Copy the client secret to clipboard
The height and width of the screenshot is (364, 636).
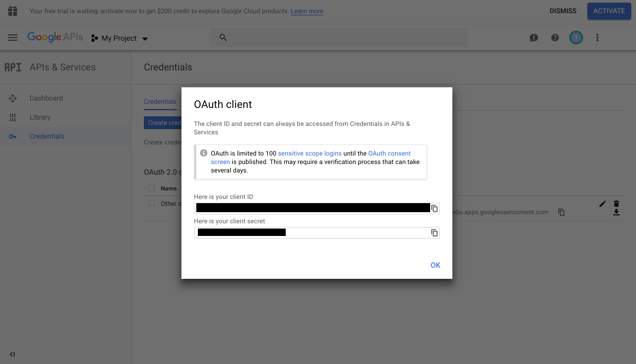(x=434, y=232)
